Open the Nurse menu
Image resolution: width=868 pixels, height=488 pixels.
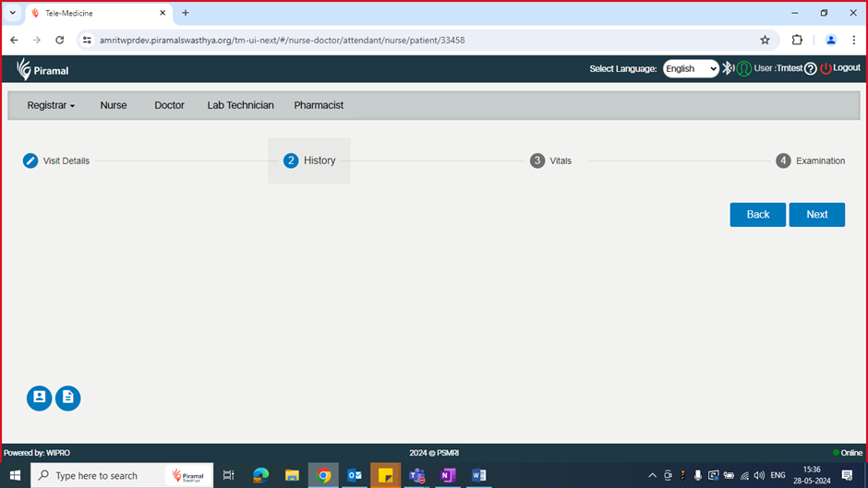[114, 105]
